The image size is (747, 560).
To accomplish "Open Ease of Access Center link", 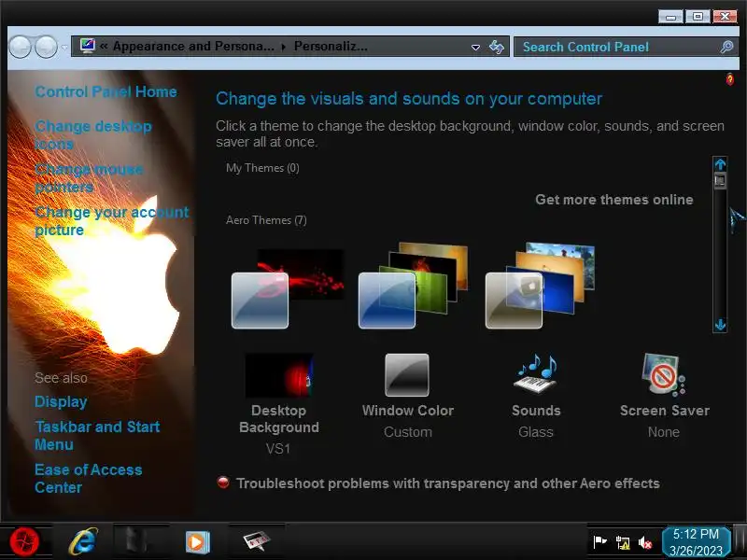I will (x=89, y=479).
